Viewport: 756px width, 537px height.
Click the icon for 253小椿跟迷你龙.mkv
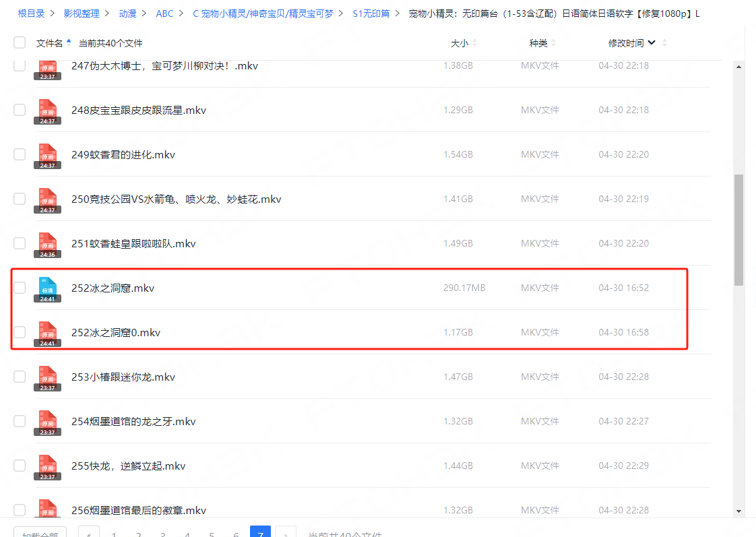pos(47,377)
